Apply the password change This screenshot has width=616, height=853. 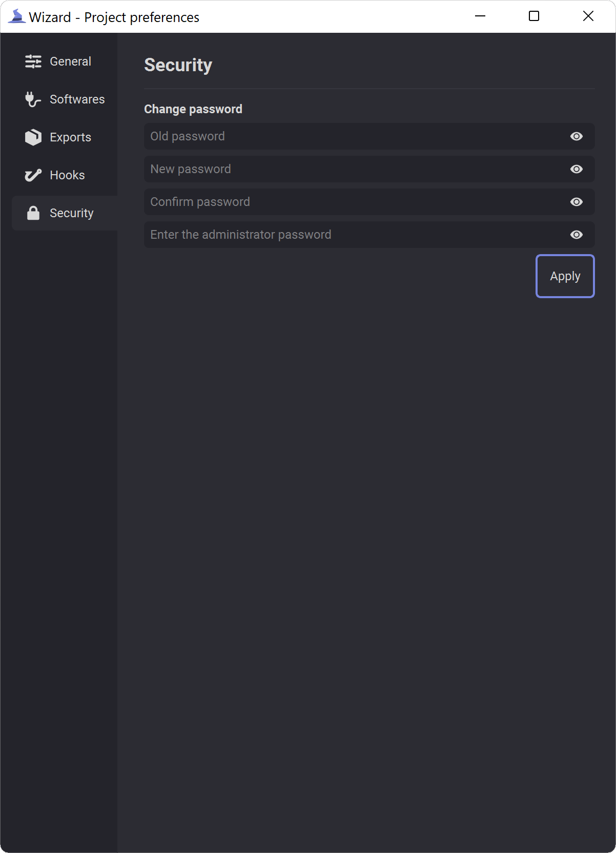point(565,276)
